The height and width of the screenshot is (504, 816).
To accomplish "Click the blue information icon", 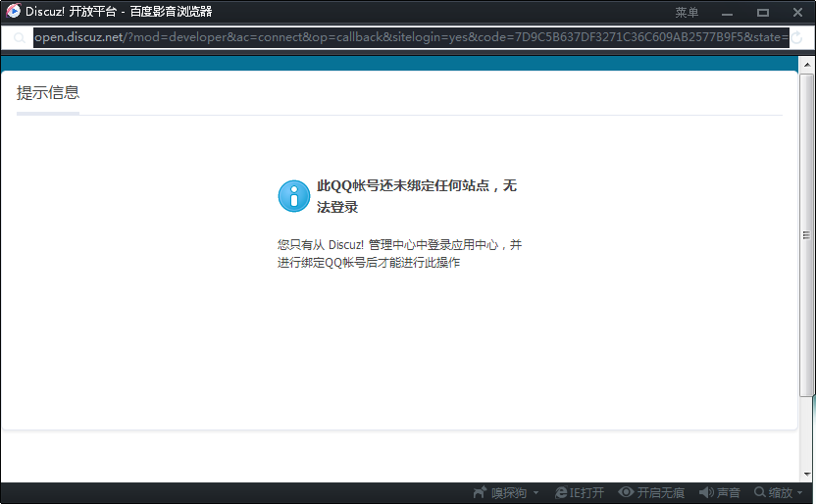I will pyautogui.click(x=294, y=196).
